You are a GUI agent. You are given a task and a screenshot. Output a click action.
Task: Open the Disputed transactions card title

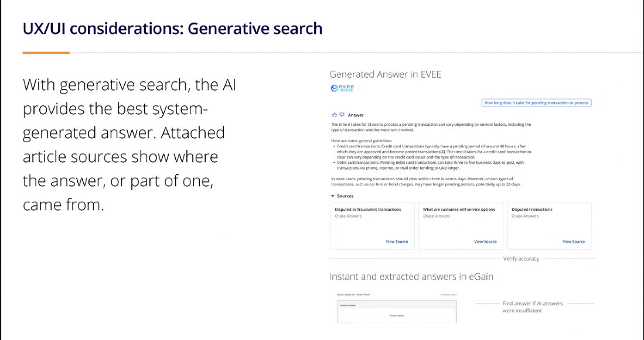tap(531, 209)
